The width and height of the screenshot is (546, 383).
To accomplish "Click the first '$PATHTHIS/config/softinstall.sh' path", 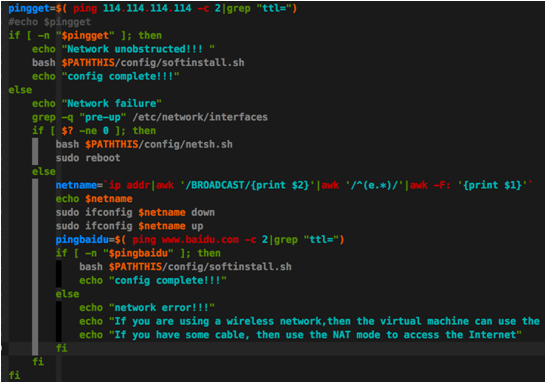I will click(x=153, y=63).
